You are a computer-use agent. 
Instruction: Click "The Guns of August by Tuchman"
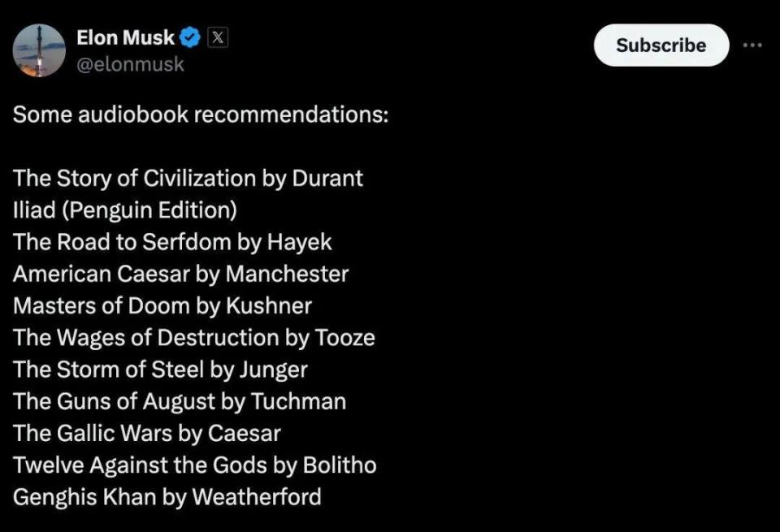(180, 402)
